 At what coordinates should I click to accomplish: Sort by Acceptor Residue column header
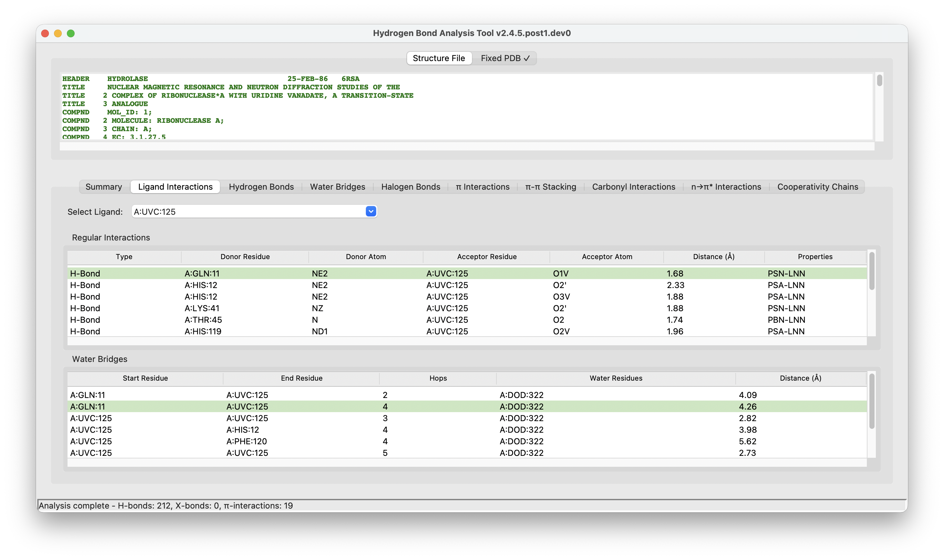click(x=487, y=257)
